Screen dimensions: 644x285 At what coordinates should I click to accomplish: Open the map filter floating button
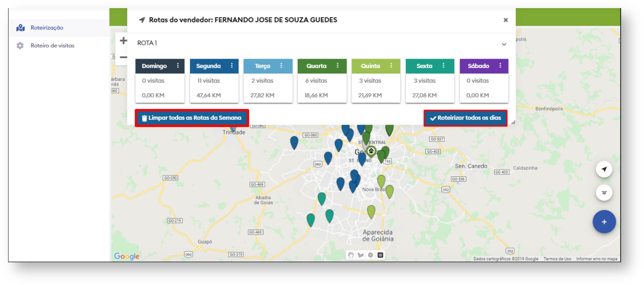coord(604,193)
